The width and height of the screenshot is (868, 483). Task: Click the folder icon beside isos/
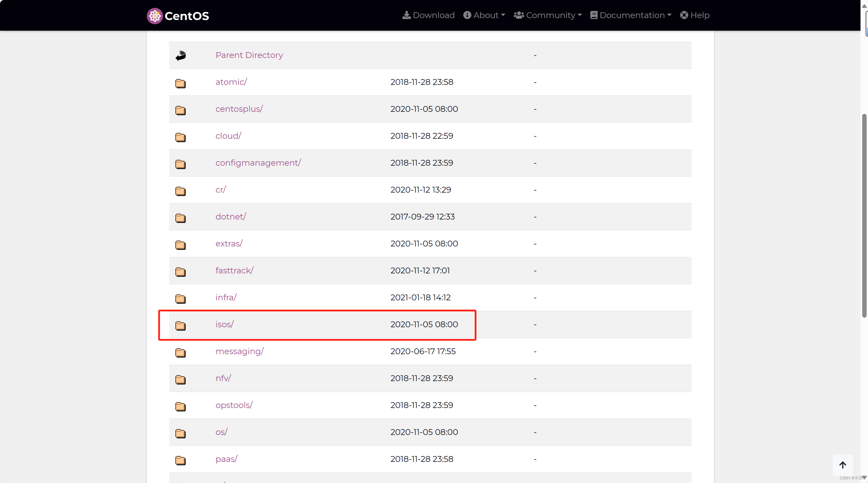pyautogui.click(x=181, y=325)
